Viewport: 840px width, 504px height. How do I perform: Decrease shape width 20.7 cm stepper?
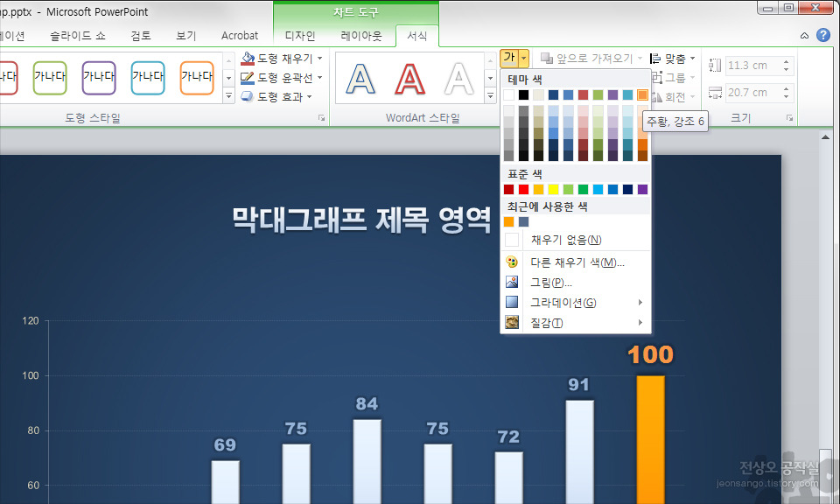(x=786, y=96)
